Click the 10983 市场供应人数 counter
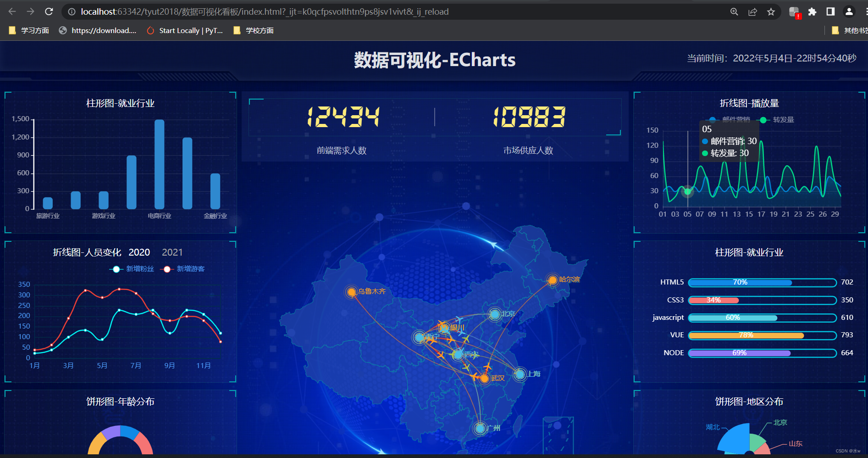868x458 pixels. click(x=529, y=117)
